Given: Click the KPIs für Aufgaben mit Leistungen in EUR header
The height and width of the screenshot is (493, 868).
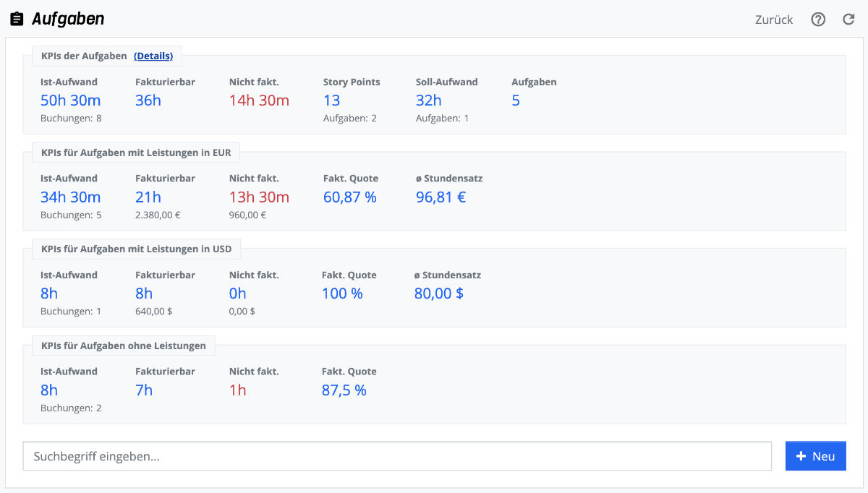Looking at the screenshot, I should pyautogui.click(x=137, y=152).
